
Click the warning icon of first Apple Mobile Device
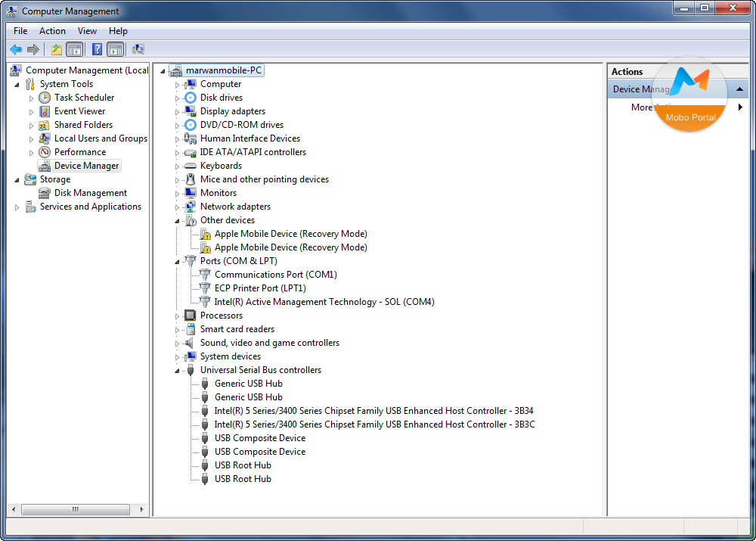point(206,234)
